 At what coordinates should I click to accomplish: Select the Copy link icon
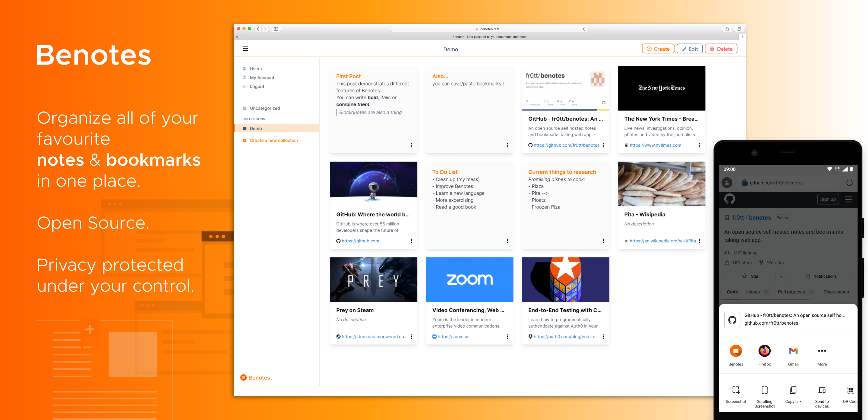coord(793,390)
